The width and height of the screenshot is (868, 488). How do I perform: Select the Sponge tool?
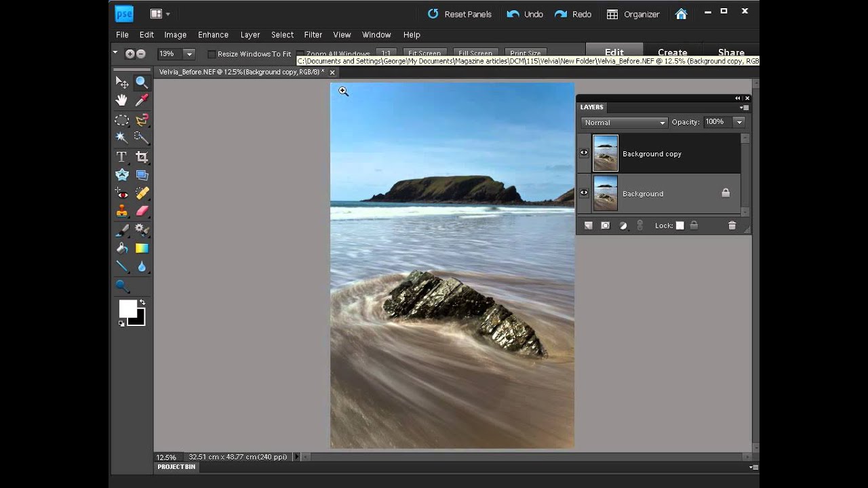pos(121,285)
